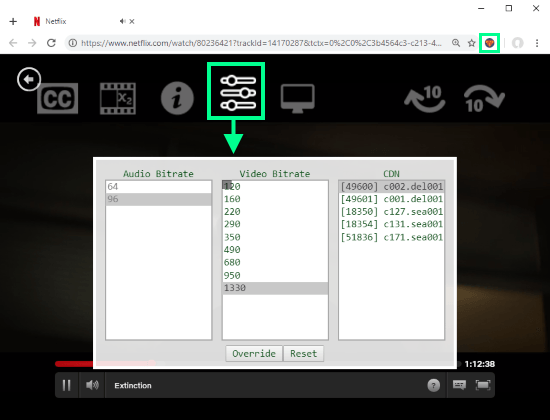Screen dimensions: 550x420
Task: Rewind 10 seconds
Action: pyautogui.click(x=425, y=99)
